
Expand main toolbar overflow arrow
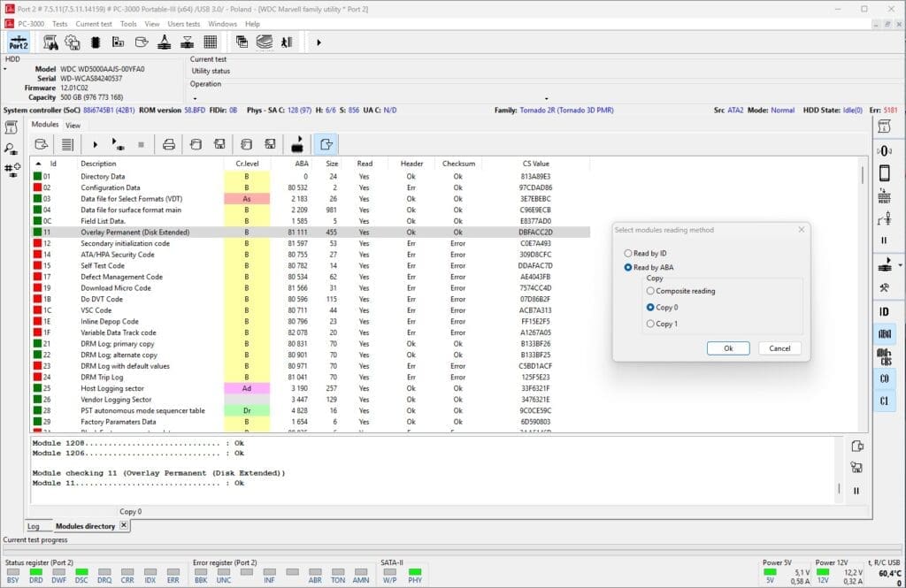point(319,42)
